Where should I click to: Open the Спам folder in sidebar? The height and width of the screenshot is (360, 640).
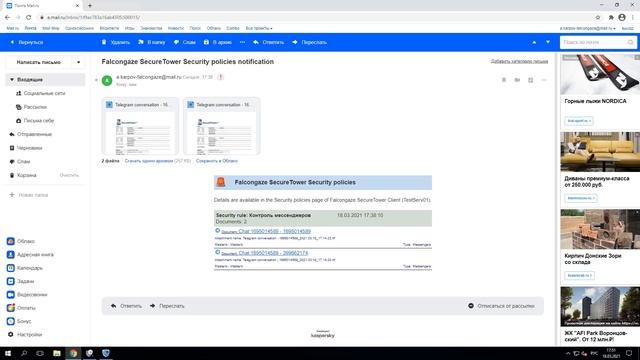(x=20, y=162)
